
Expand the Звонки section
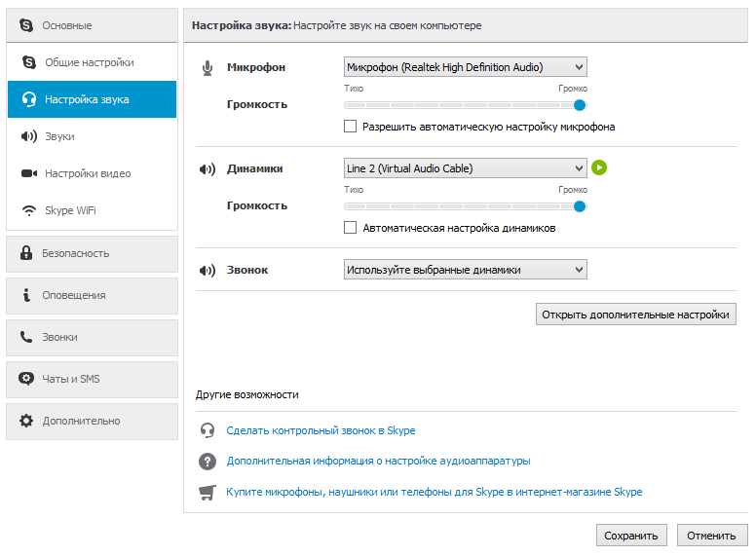coord(93,337)
